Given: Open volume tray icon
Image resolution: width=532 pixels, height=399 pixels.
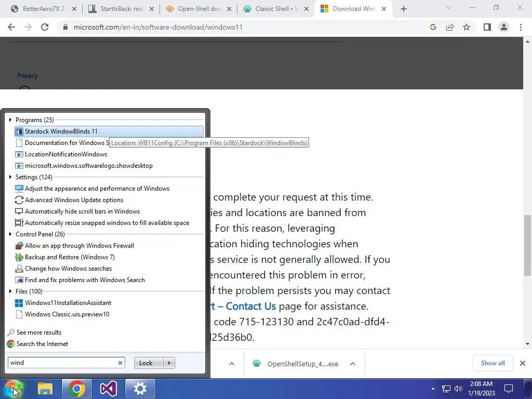Looking at the screenshot, I should point(458,389).
